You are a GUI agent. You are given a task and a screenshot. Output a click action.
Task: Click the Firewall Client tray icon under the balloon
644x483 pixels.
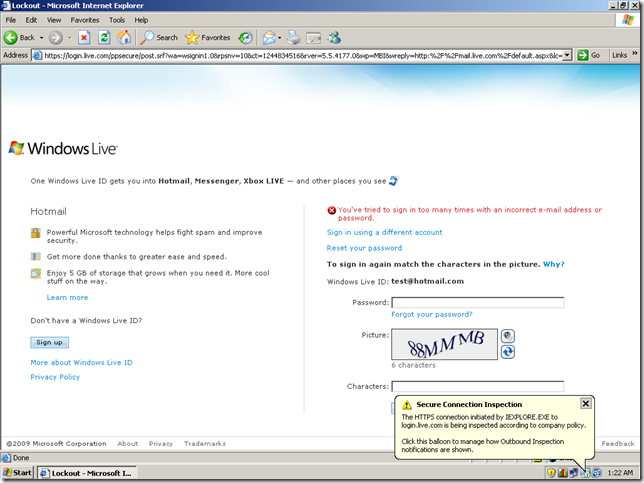585,473
